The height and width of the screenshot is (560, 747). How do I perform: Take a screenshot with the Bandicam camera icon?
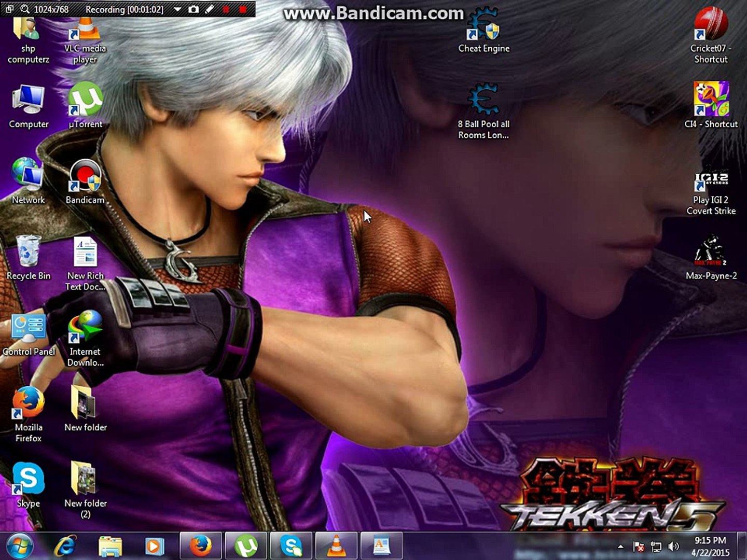tap(193, 9)
